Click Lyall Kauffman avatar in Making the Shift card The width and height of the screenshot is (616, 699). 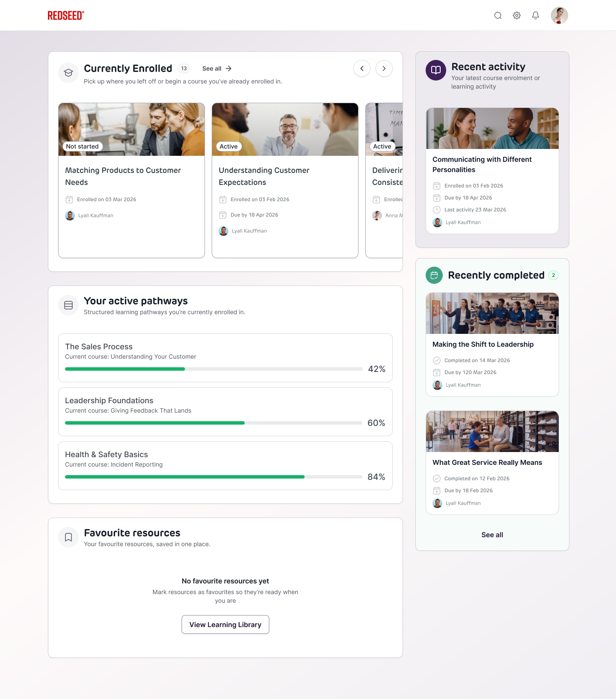pos(438,385)
